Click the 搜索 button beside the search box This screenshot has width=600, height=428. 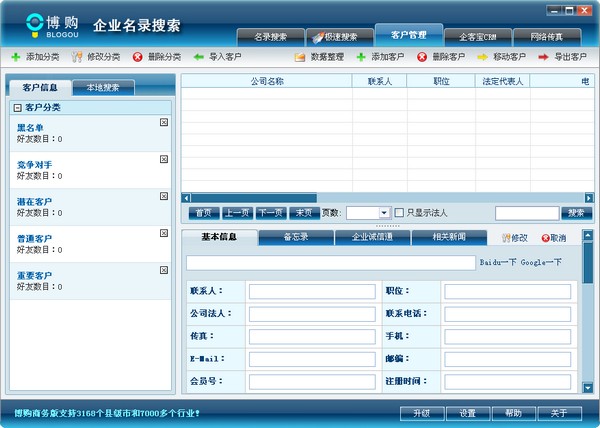click(x=576, y=213)
